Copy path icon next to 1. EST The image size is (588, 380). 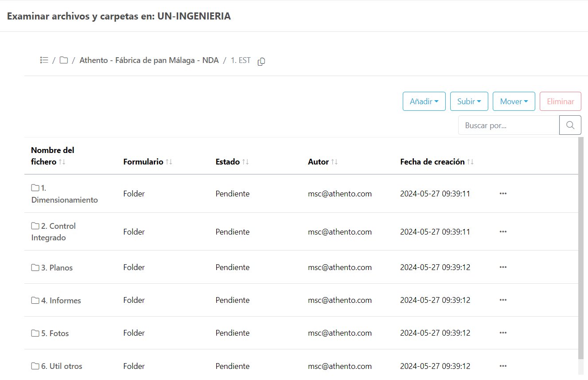[x=261, y=61]
